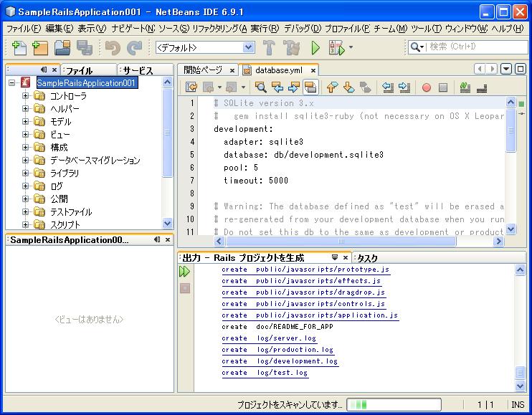The height and width of the screenshot is (415, 532).
Task: Click Previous Bookmark up-arrow icon
Action: [x=332, y=87]
